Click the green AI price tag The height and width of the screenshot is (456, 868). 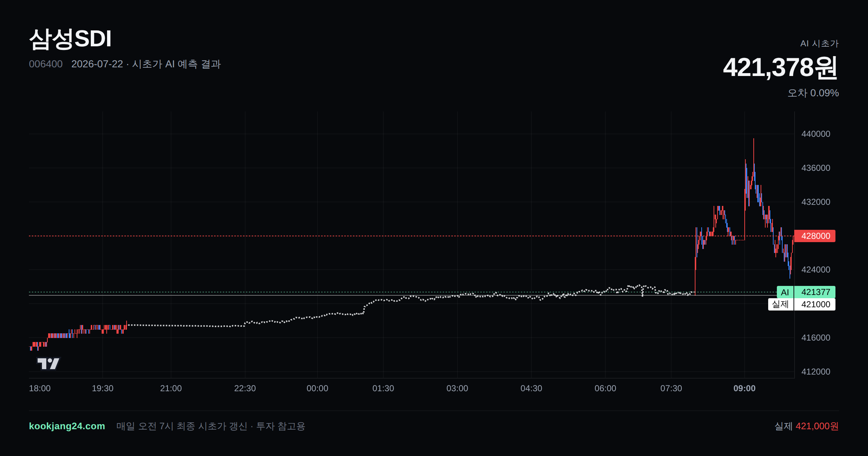pyautogui.click(x=785, y=292)
